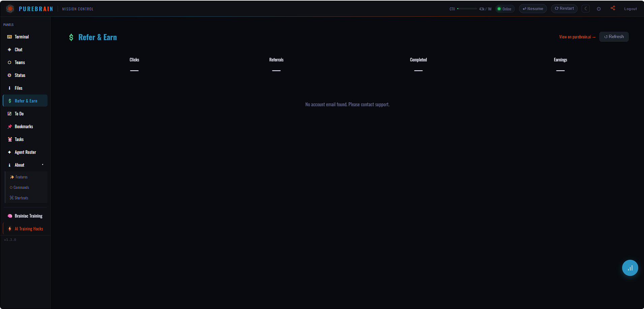644x309 pixels.
Task: Open the share icon in the top bar
Action: click(x=613, y=8)
